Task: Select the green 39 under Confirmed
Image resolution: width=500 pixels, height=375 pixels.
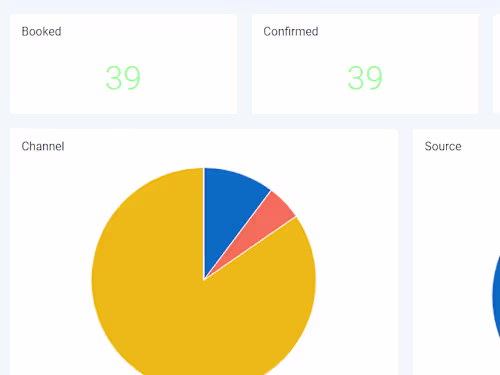Action: pyautogui.click(x=365, y=78)
